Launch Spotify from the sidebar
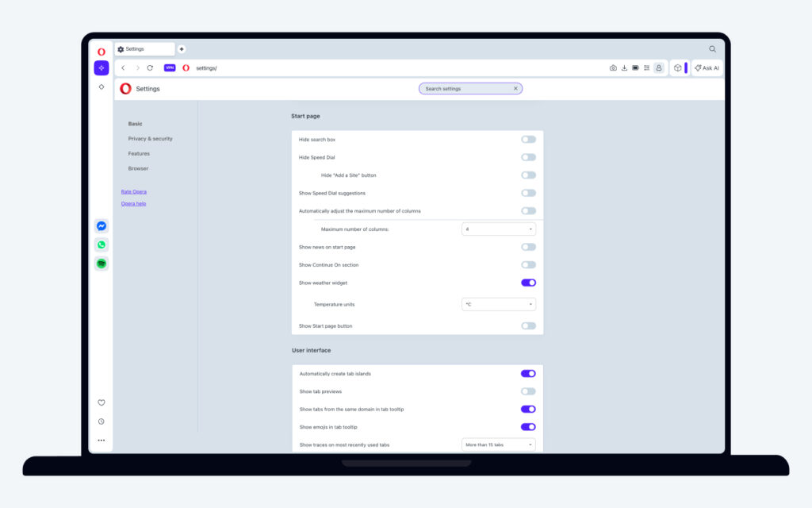 tap(101, 264)
